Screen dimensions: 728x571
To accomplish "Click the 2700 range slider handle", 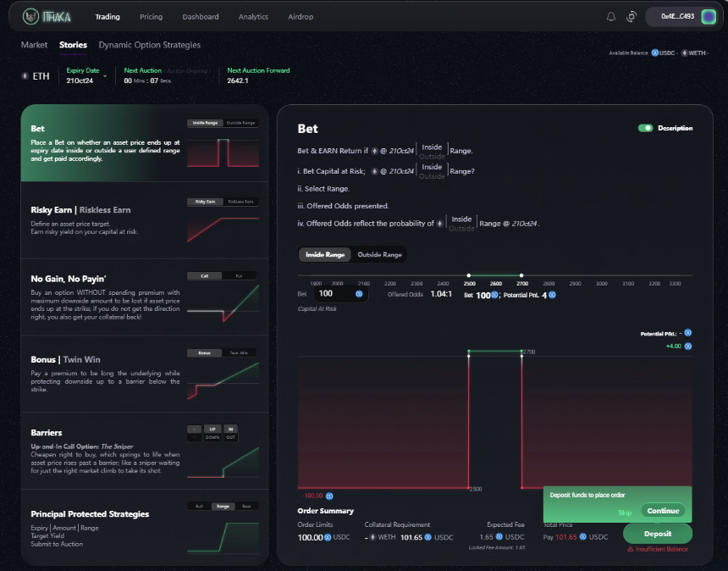I will click(521, 275).
